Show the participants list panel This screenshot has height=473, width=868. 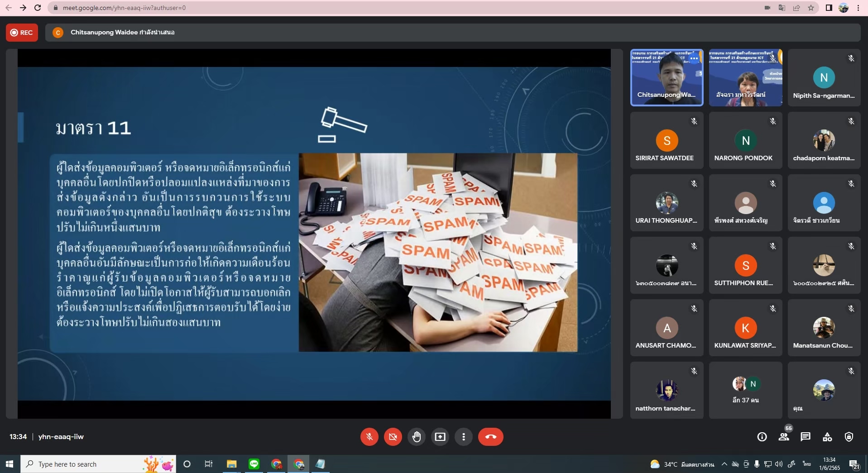coord(784,437)
